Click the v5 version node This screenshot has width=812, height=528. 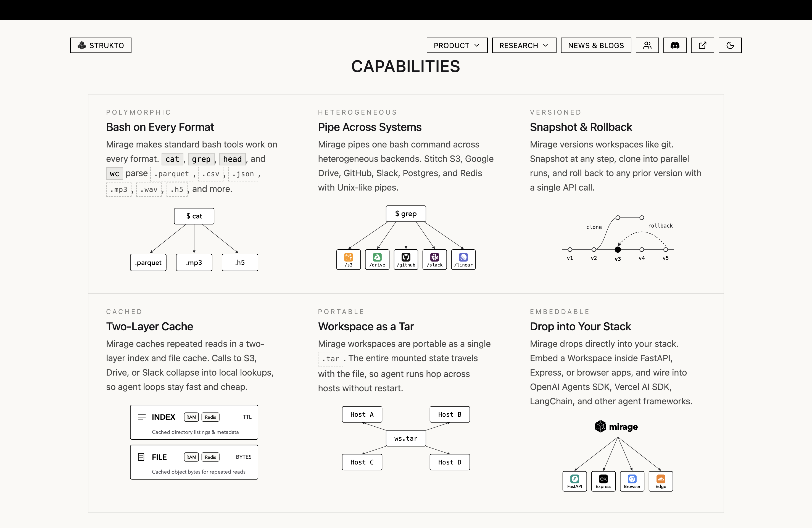tap(665, 250)
